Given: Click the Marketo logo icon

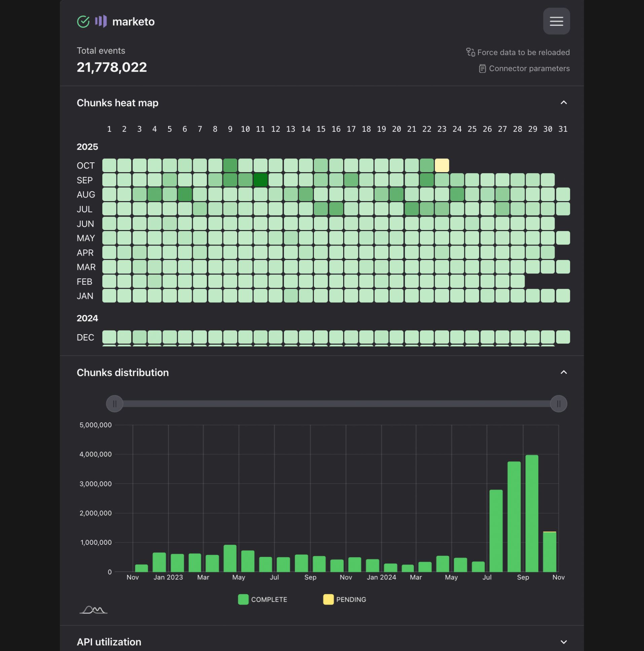Looking at the screenshot, I should coord(101,22).
